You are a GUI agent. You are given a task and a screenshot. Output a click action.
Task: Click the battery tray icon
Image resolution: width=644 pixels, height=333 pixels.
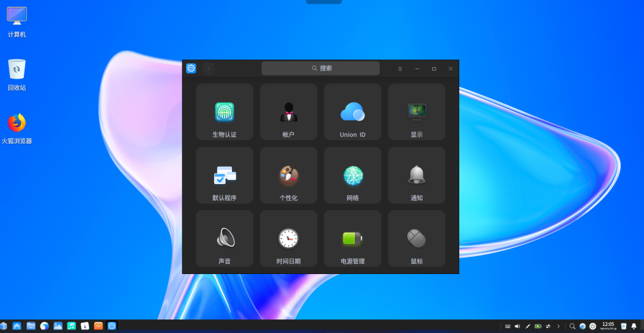(x=538, y=326)
